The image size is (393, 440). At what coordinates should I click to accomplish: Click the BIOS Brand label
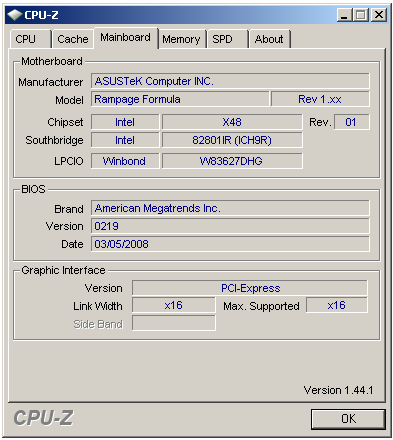(69, 209)
